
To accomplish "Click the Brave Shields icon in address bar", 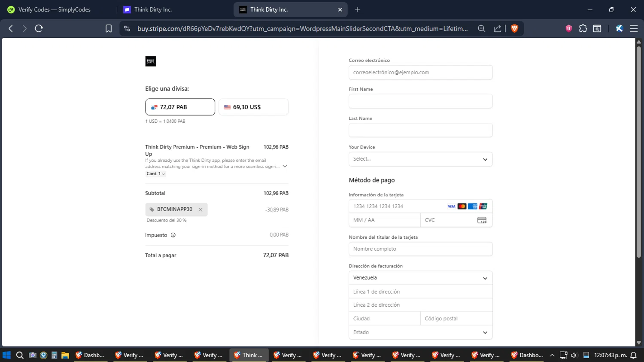I will (x=514, y=28).
